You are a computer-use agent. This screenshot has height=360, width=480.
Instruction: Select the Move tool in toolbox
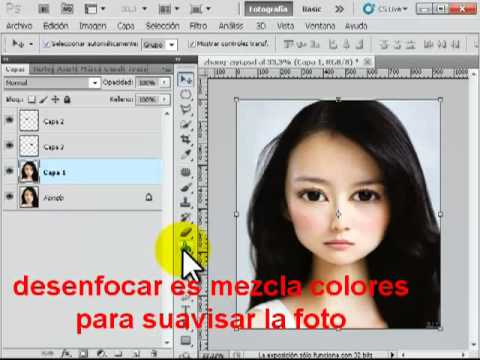point(186,80)
